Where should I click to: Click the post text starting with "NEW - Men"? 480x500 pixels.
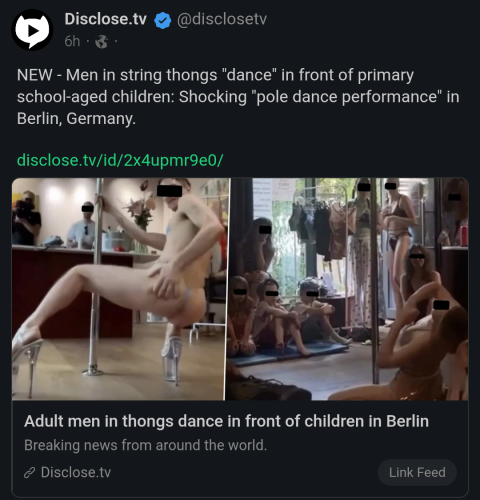pos(238,97)
